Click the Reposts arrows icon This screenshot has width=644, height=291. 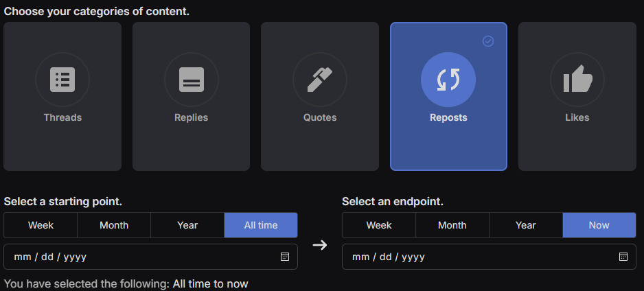(x=448, y=80)
